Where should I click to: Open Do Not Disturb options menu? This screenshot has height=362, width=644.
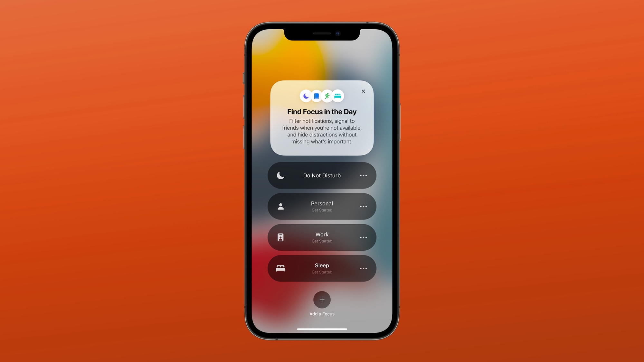pyautogui.click(x=363, y=175)
